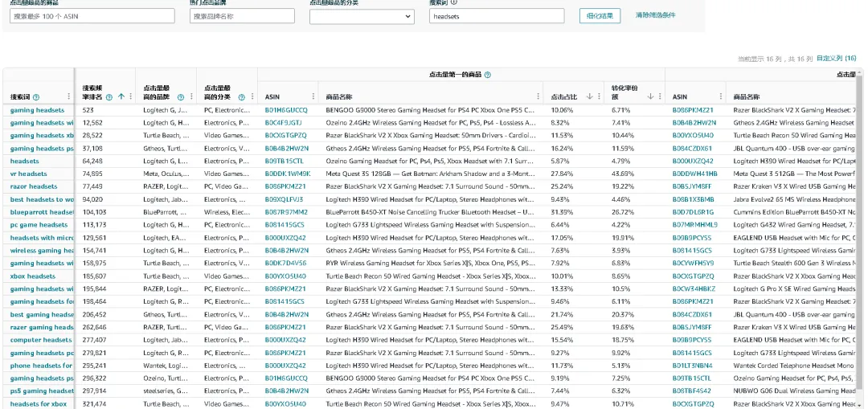Image resolution: width=868 pixels, height=409 pixels.
Task: Click the 细化结果 button
Action: coord(600,16)
